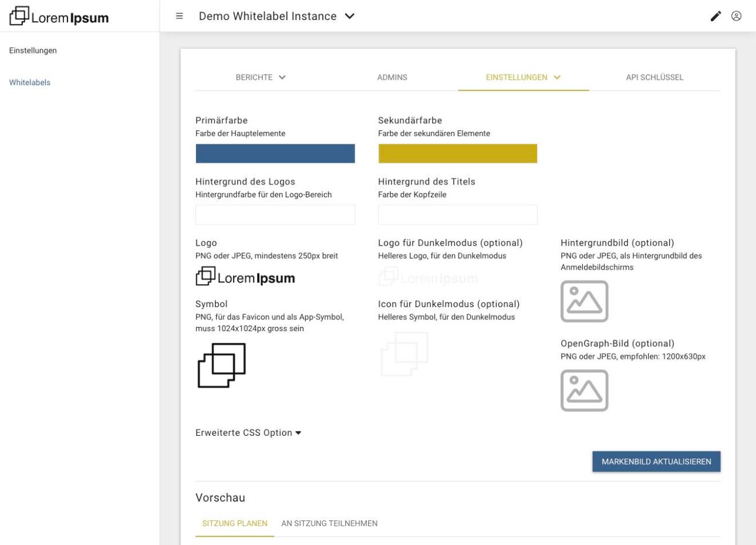Open the hamburger navigation menu
Image resolution: width=756 pixels, height=545 pixels.
tap(180, 16)
